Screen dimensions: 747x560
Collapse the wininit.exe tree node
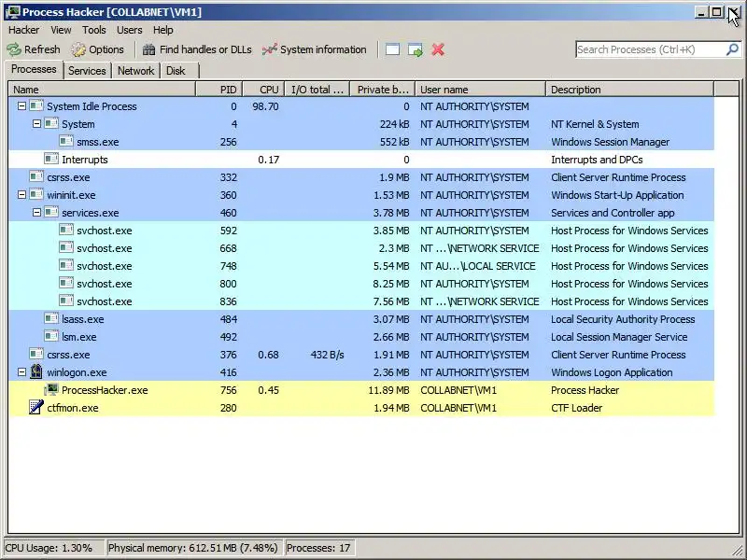(x=21, y=195)
